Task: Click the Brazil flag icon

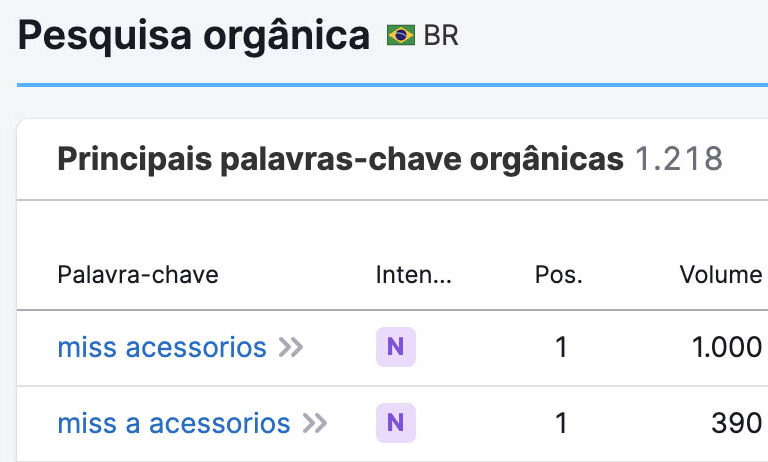Action: click(x=401, y=35)
